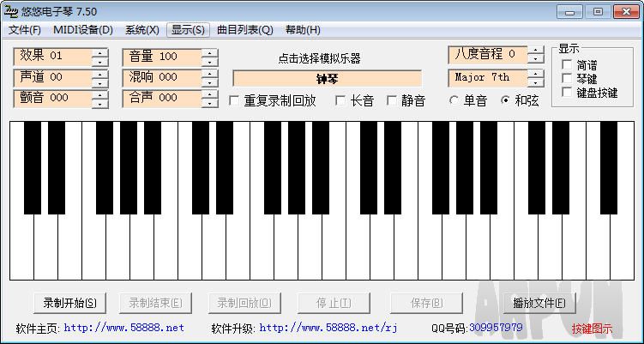
Task: Play the leftmost black piano key
Action: click(x=33, y=167)
